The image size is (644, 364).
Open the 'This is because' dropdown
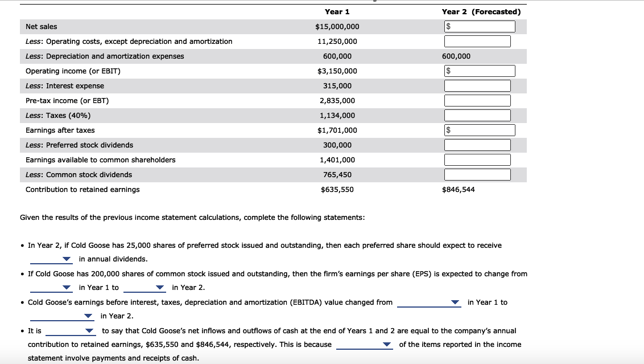[365, 345]
